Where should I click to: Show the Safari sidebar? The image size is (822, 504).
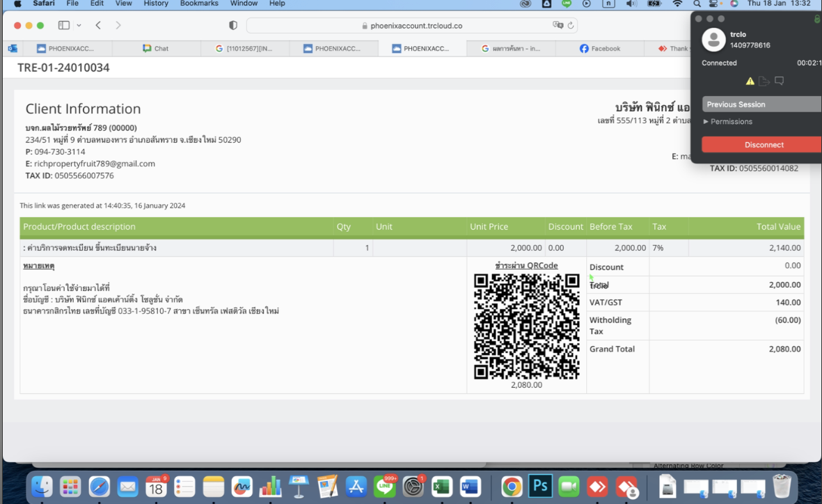pyautogui.click(x=64, y=25)
